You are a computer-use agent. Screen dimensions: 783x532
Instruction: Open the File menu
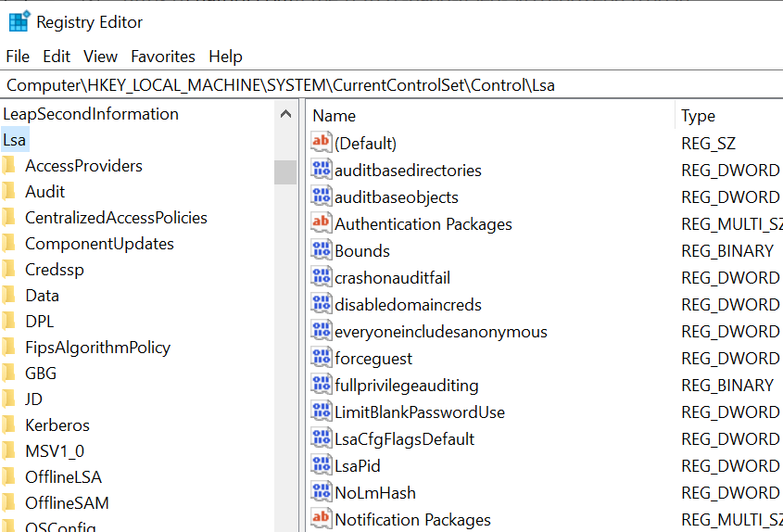click(x=18, y=57)
